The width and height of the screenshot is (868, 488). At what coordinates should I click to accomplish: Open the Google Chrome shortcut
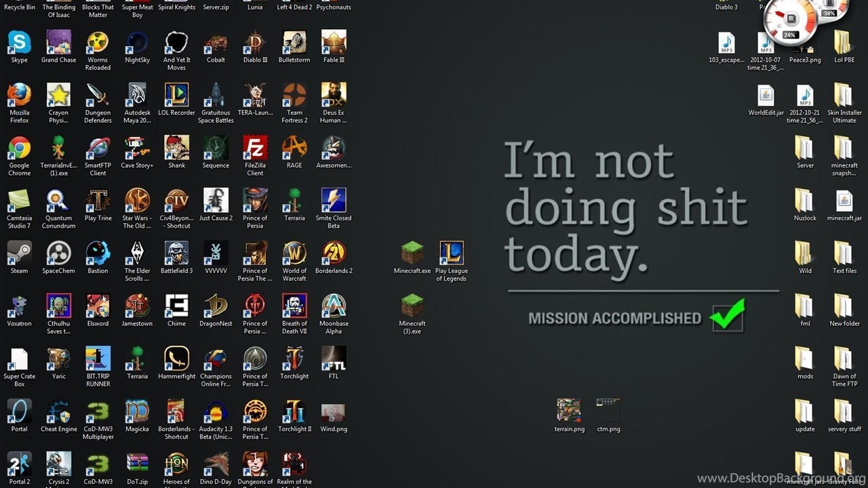(x=19, y=148)
